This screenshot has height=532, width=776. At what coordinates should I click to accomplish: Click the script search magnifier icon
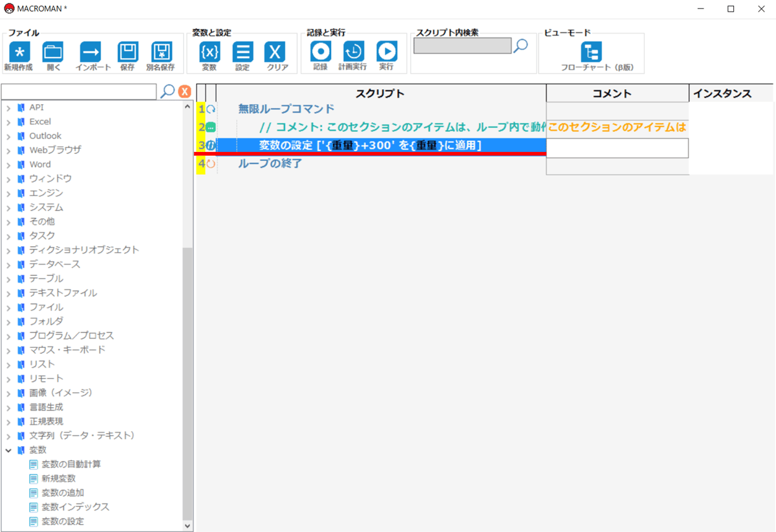click(x=521, y=45)
